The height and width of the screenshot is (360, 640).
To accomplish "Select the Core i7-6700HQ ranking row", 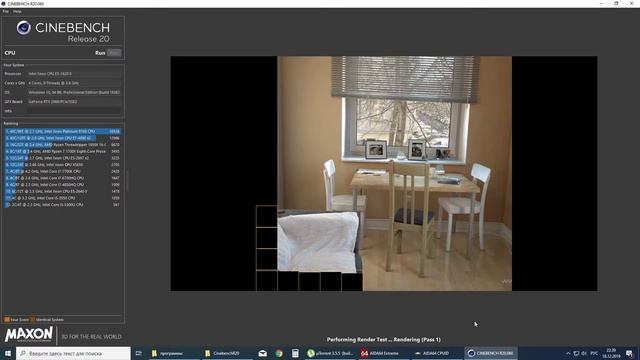I will click(63, 178).
